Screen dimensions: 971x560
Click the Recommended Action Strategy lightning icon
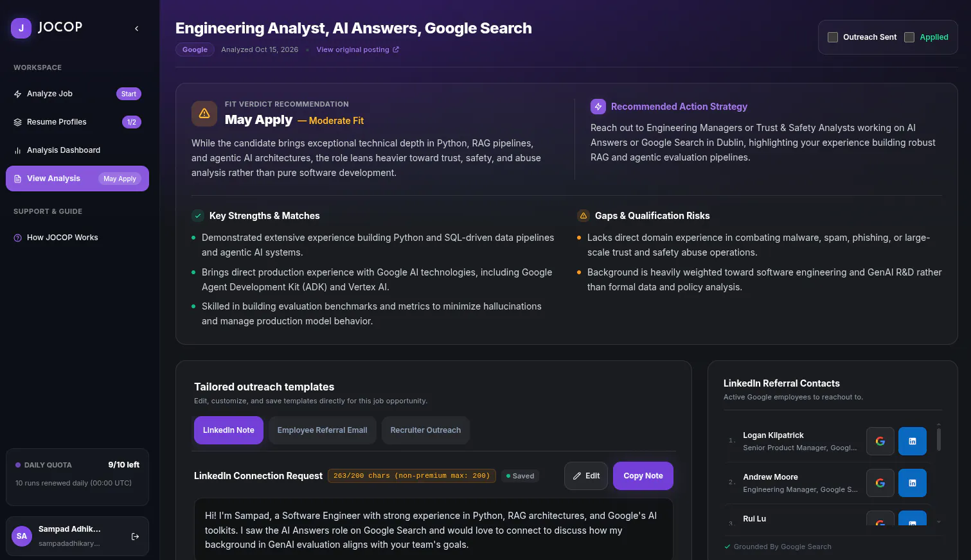598,107
